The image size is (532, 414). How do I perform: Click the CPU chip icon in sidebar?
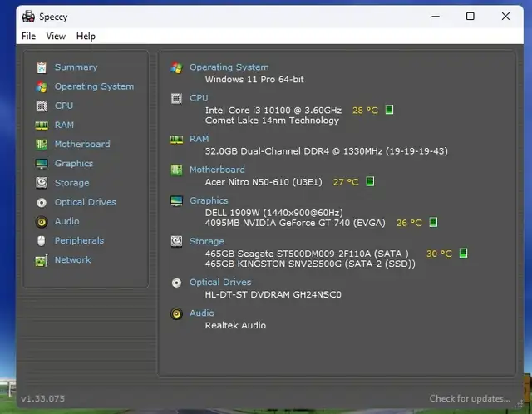42,106
